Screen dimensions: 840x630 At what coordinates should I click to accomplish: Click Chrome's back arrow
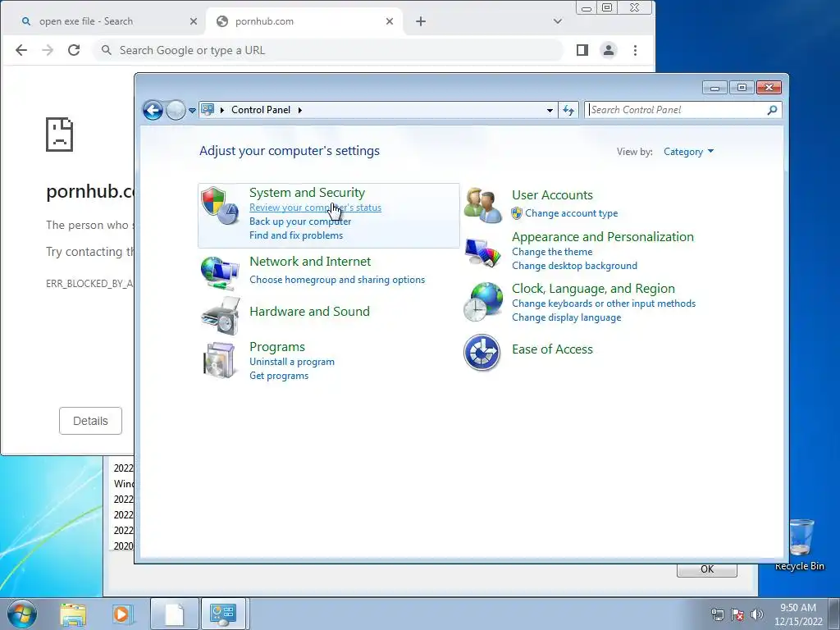click(x=21, y=50)
